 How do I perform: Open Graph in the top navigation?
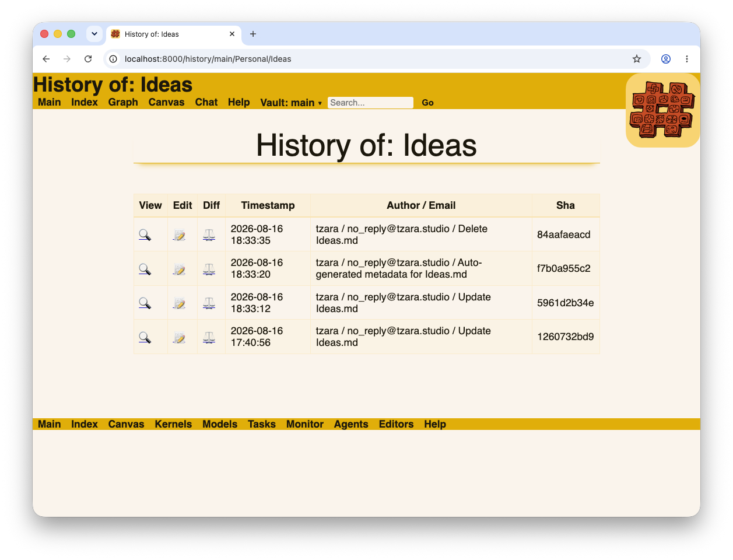tap(123, 102)
